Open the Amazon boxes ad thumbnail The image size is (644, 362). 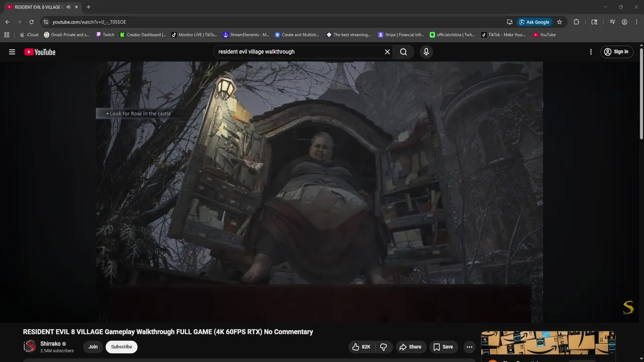(548, 343)
